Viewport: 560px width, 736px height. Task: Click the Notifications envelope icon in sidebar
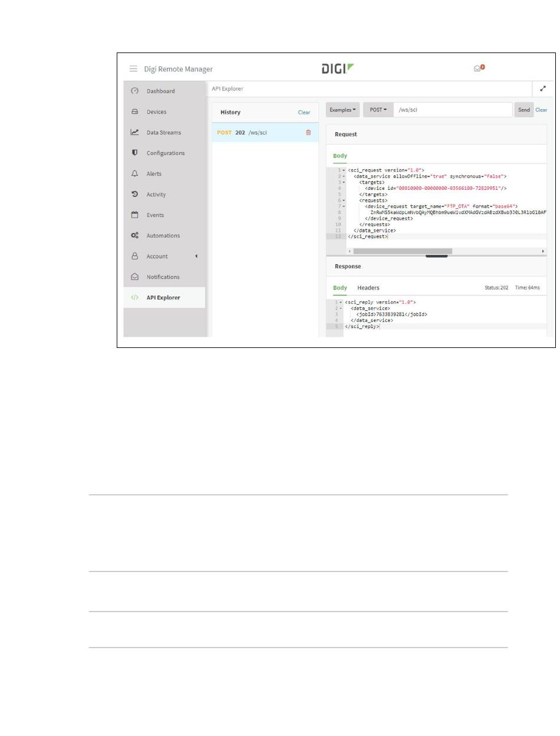[134, 277]
